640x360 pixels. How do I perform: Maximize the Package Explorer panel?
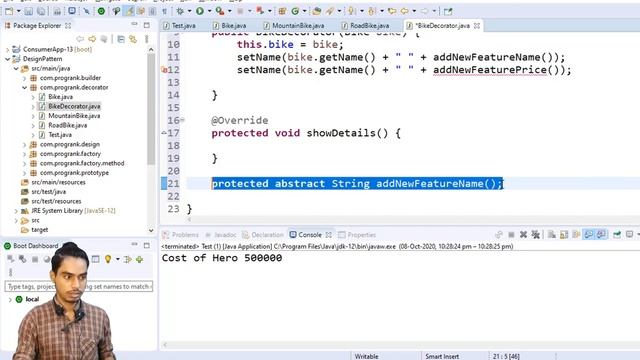point(147,25)
